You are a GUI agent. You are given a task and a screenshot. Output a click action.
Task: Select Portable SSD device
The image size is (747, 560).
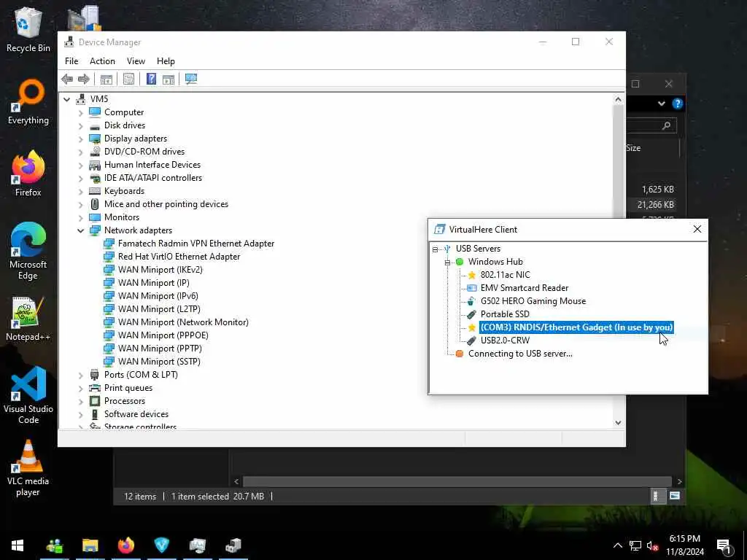tap(505, 314)
